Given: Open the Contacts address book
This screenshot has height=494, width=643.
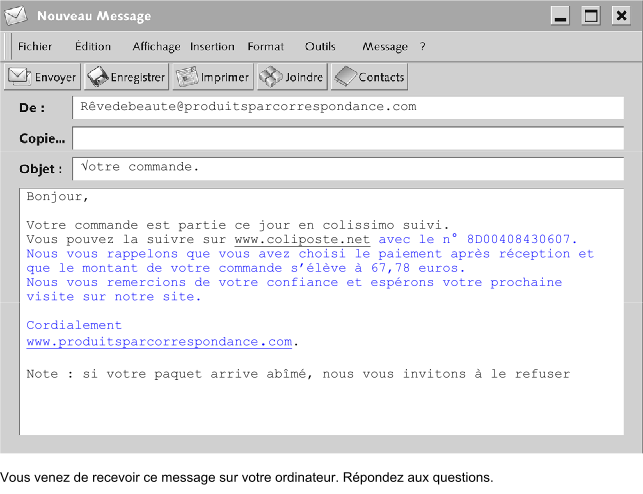Looking at the screenshot, I should pos(369,77).
